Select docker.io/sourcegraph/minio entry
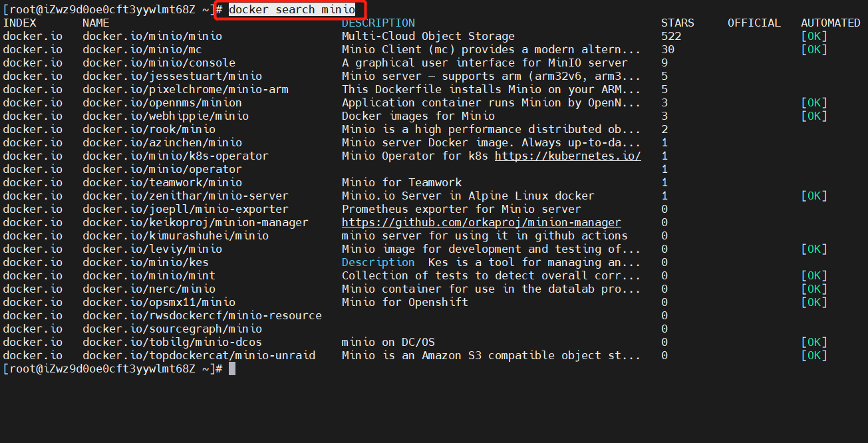 (172, 329)
